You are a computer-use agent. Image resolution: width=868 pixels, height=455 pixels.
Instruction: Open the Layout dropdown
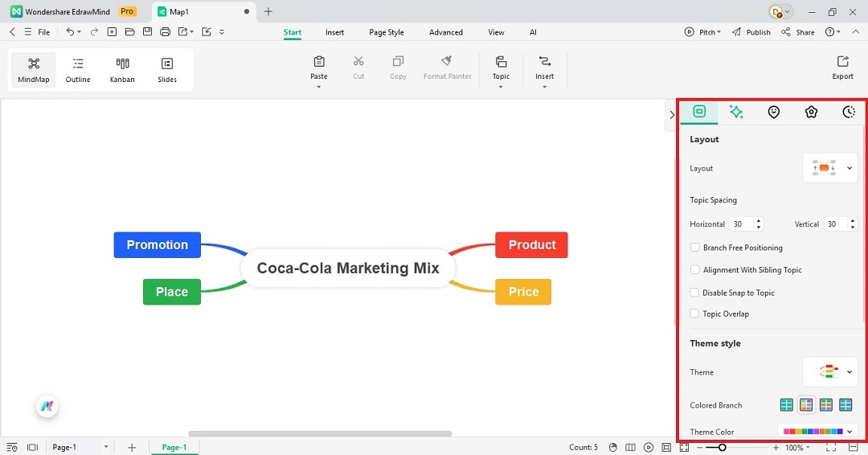click(x=830, y=168)
